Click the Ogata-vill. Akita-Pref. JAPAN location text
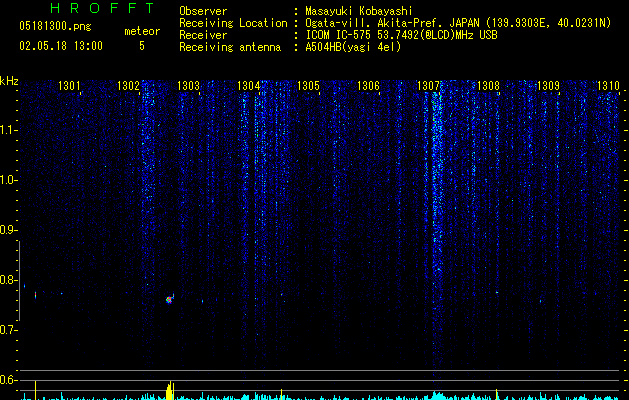629x400 pixels. (458, 23)
